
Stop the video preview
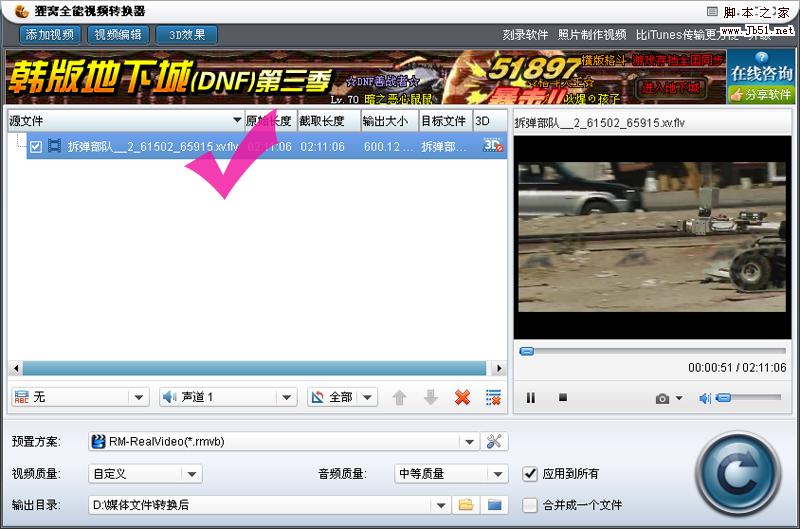[563, 397]
